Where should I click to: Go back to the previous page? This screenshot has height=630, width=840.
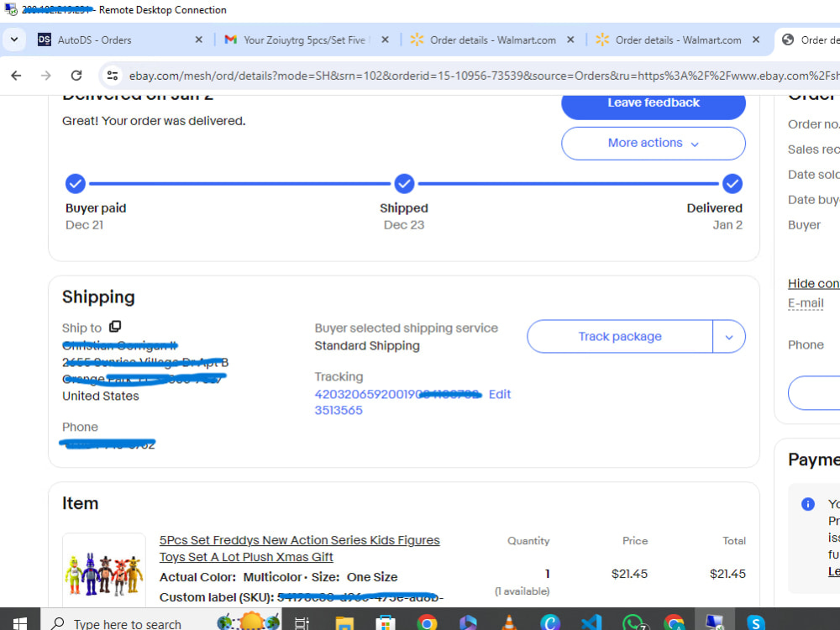16,76
